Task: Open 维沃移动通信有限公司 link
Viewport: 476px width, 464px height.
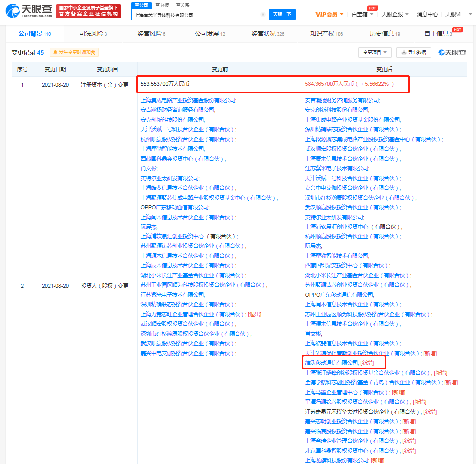Action: point(332,363)
